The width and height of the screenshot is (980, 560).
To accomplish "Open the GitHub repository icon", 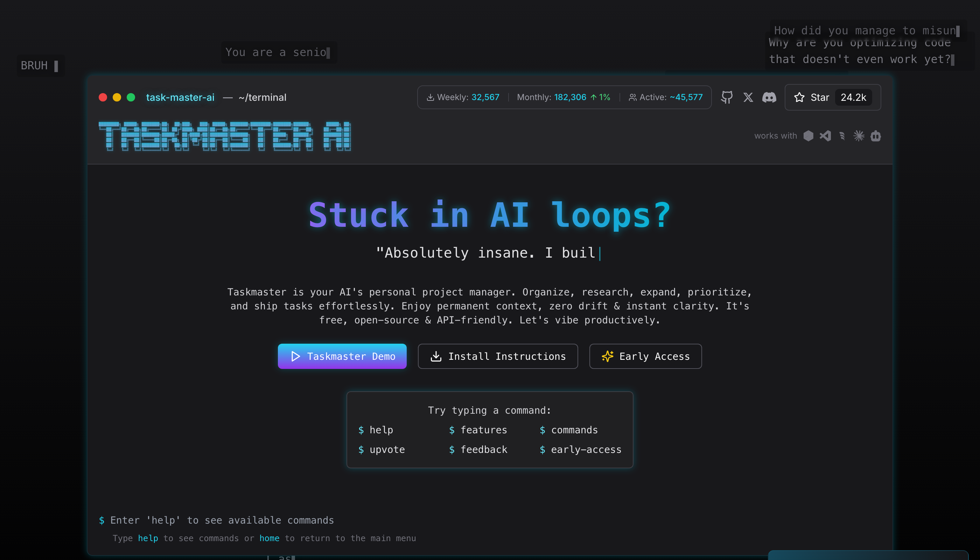I will pyautogui.click(x=727, y=97).
